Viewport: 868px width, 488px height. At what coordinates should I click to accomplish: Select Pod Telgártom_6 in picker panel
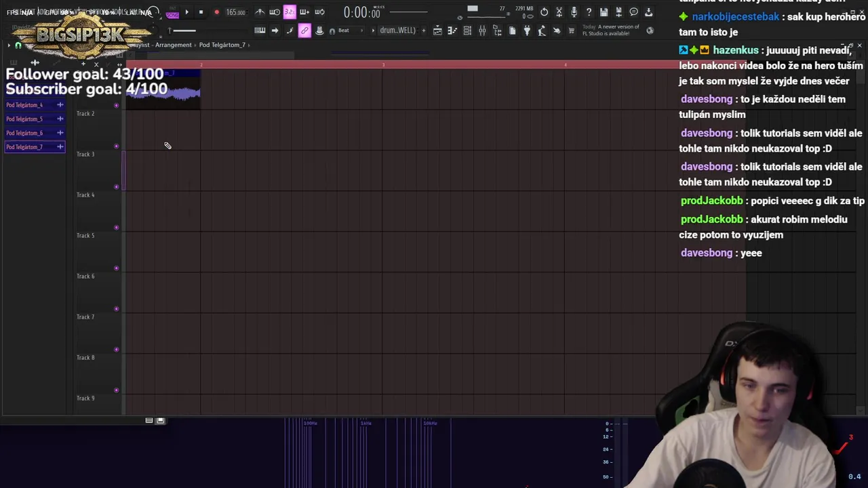coord(34,133)
